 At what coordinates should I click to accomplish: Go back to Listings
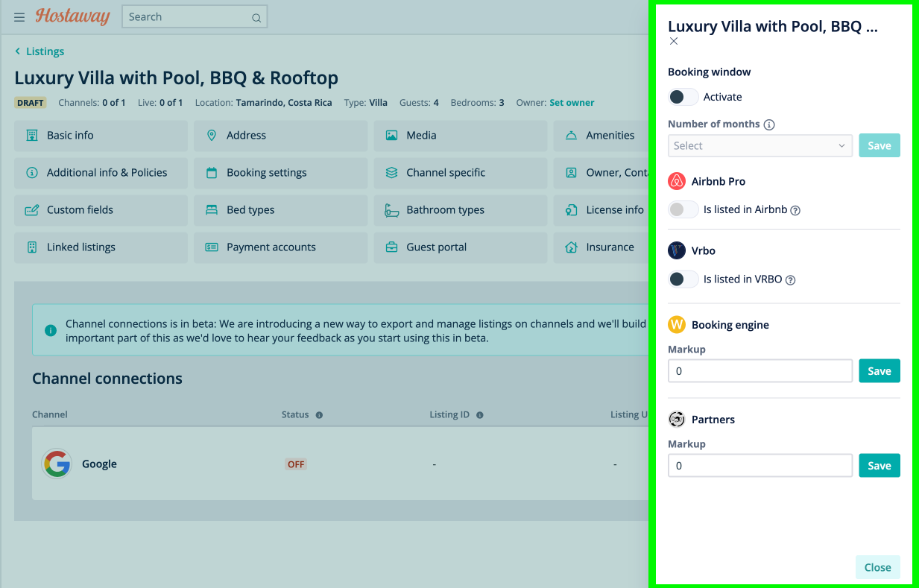click(x=40, y=51)
